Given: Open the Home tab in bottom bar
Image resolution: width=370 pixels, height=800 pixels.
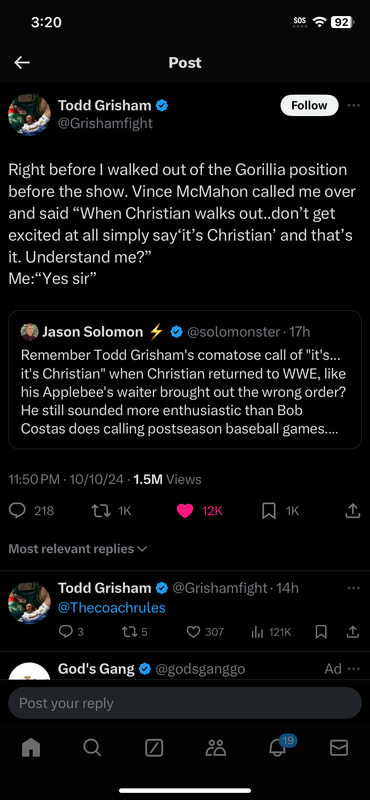Looking at the screenshot, I should click(x=31, y=747).
